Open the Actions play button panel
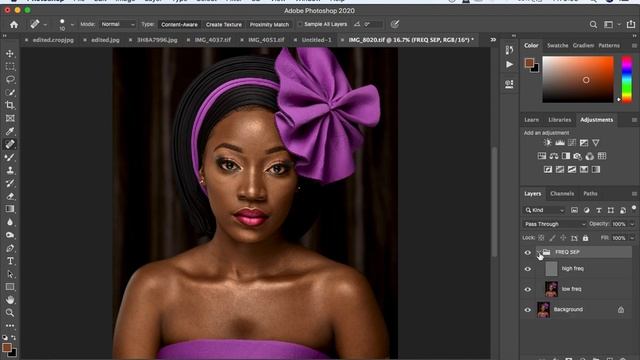The height and width of the screenshot is (360, 640). point(509,64)
